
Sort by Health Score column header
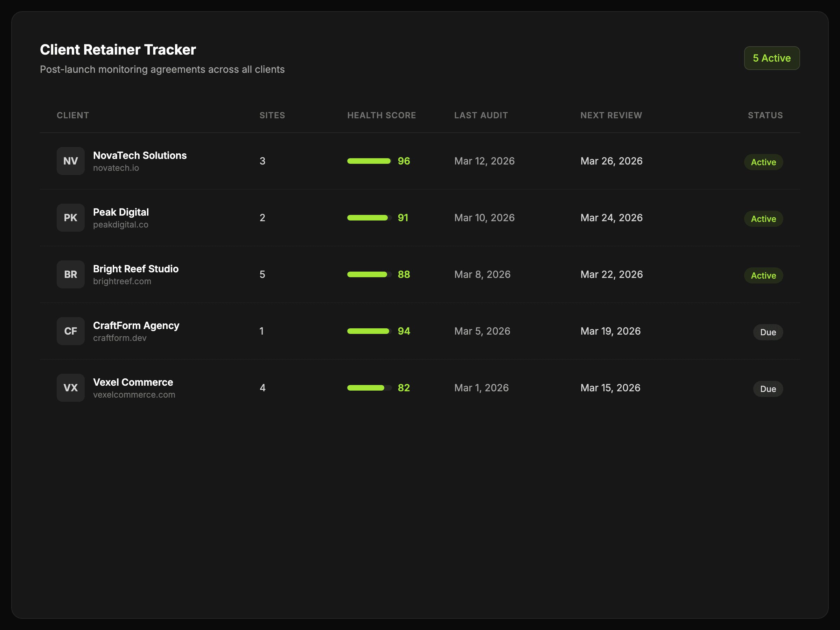[x=381, y=115]
